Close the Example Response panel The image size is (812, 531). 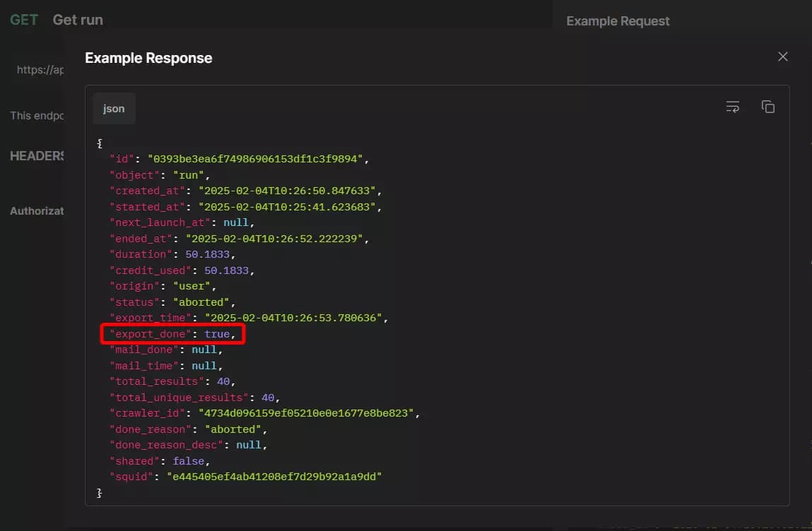tap(782, 56)
